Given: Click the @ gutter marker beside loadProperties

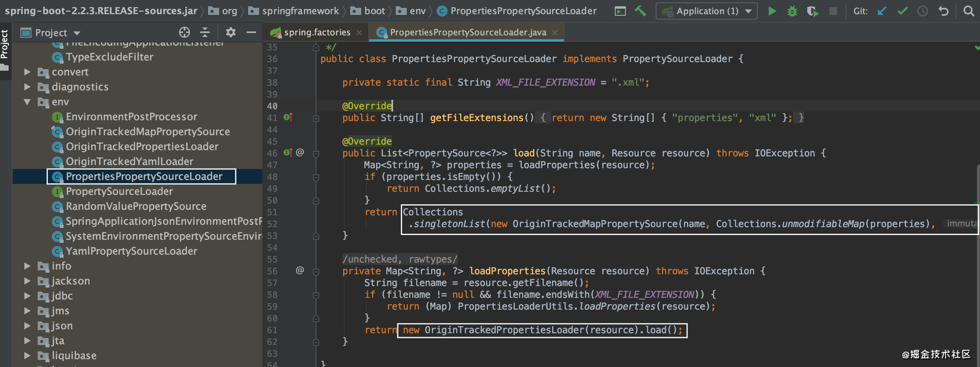Looking at the screenshot, I should tap(300, 270).
